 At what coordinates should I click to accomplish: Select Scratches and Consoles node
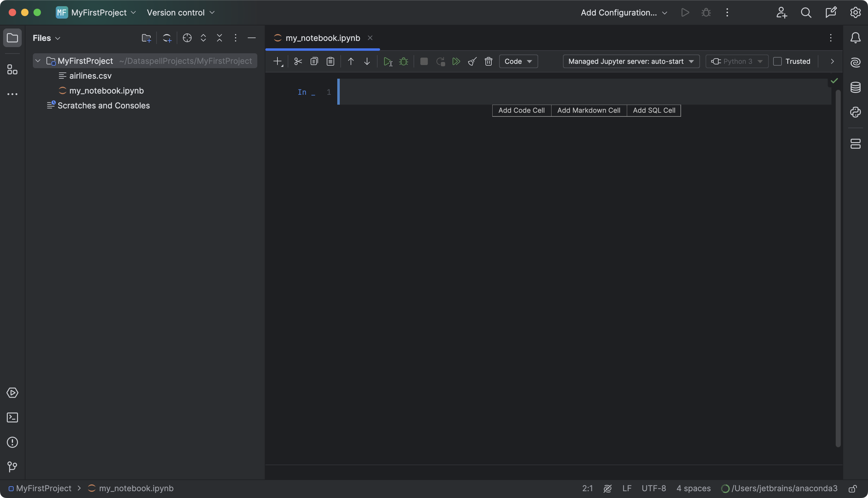pos(99,105)
